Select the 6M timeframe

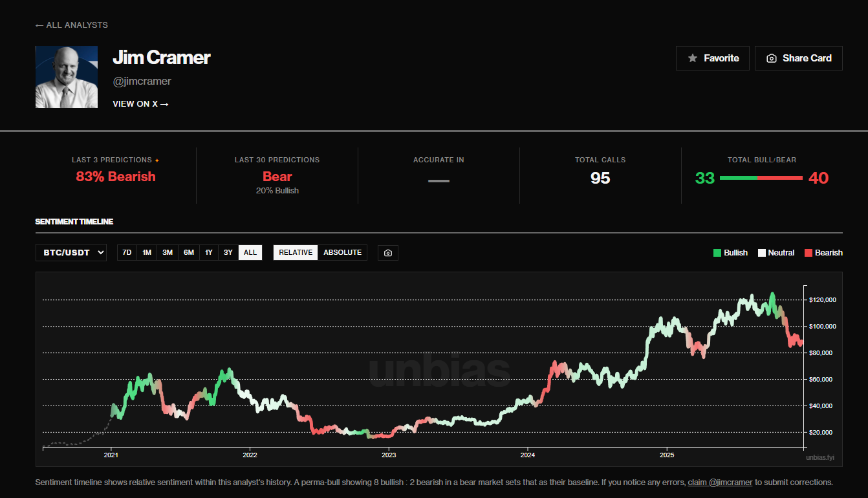click(x=188, y=252)
